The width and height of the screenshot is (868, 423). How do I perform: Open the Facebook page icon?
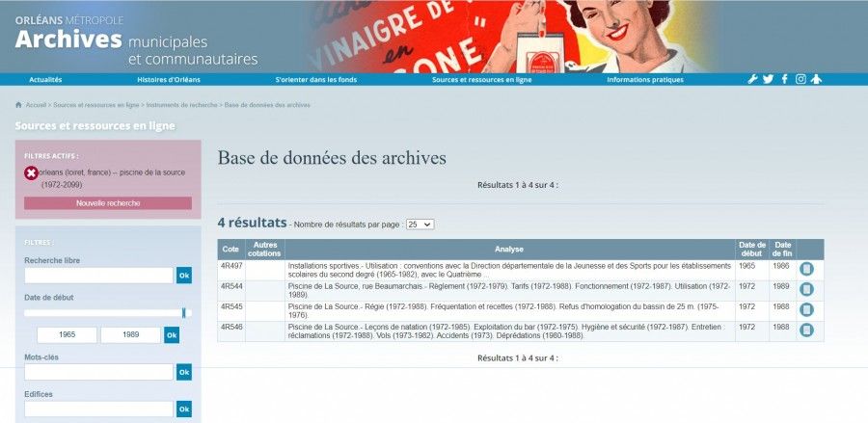coord(784,79)
